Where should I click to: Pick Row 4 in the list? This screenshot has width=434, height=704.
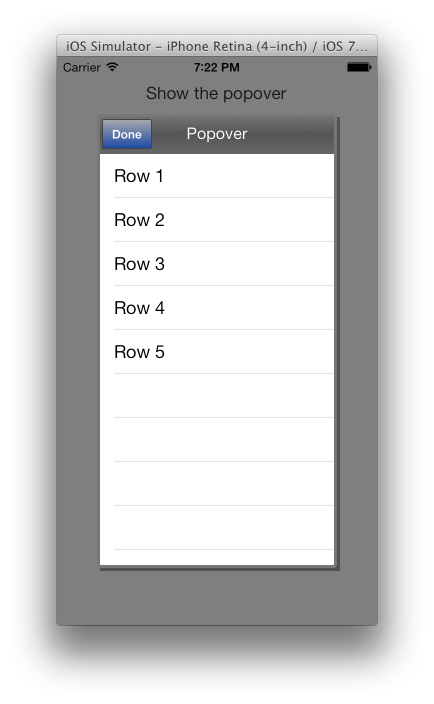coord(217,308)
